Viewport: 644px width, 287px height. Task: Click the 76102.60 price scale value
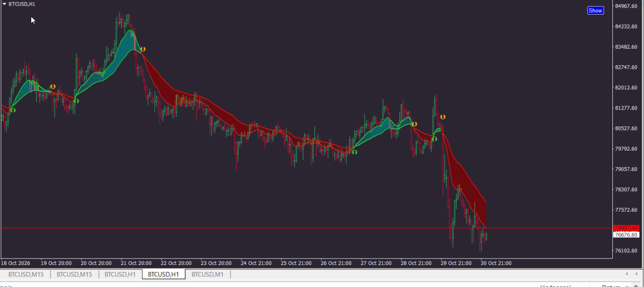[x=626, y=251]
